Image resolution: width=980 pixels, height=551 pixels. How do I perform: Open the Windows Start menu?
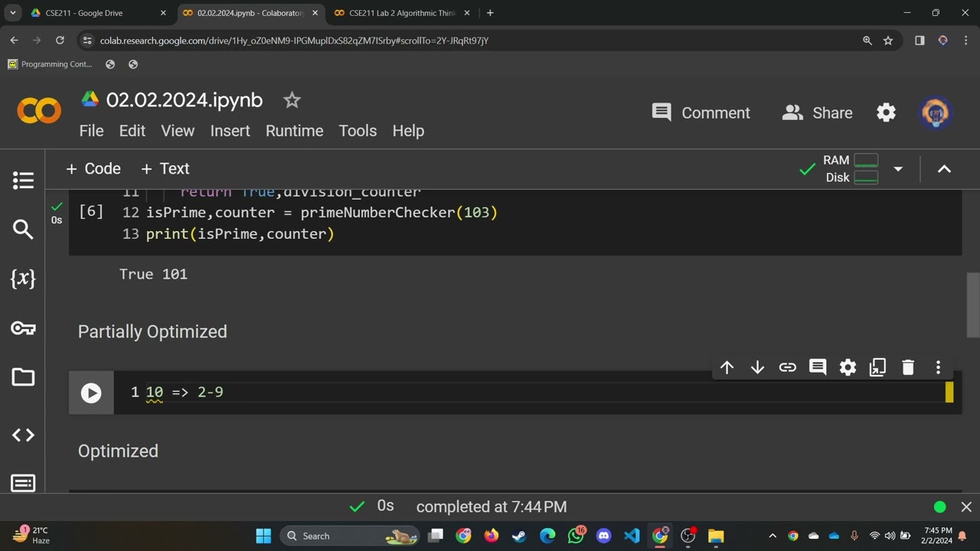(x=263, y=536)
